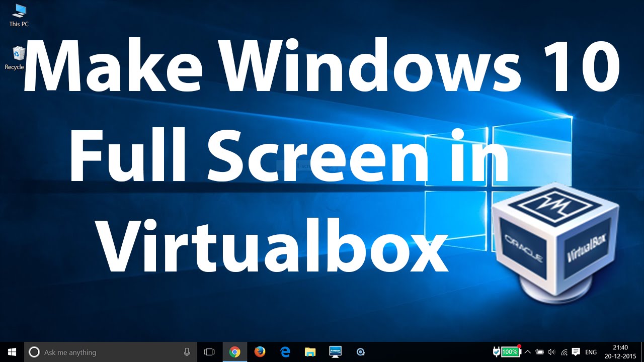The height and width of the screenshot is (362, 644).
Task: Open the clock showing 21:40
Action: click(x=620, y=352)
